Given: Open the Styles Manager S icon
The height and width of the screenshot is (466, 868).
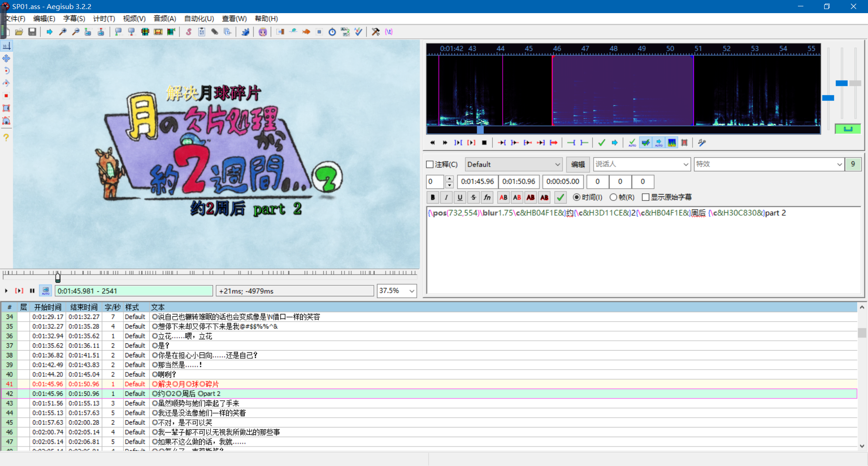Looking at the screenshot, I should (x=189, y=32).
